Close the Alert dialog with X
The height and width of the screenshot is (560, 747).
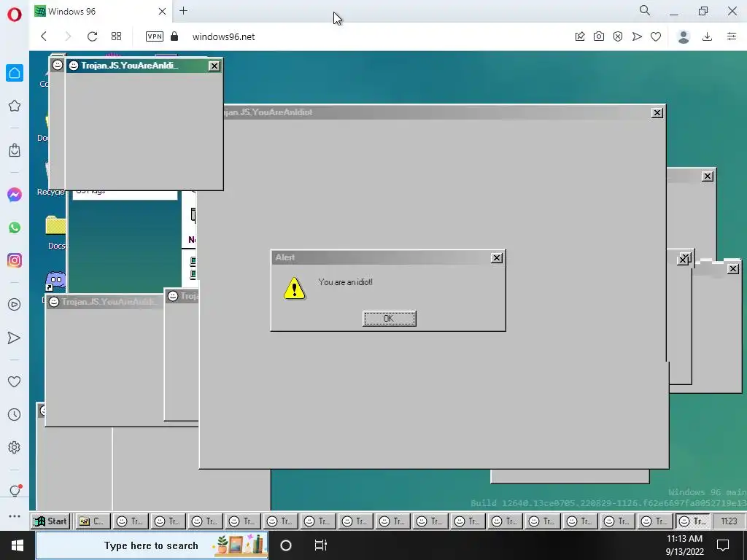click(x=496, y=257)
